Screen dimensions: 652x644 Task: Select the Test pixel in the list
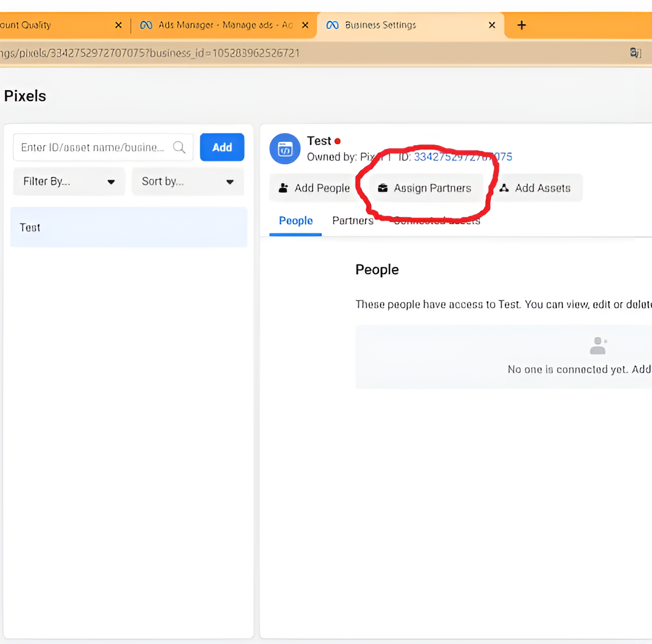129,227
